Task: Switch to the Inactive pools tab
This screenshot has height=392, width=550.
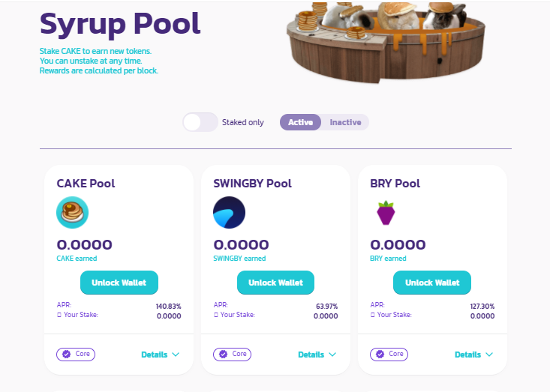Action: tap(345, 122)
